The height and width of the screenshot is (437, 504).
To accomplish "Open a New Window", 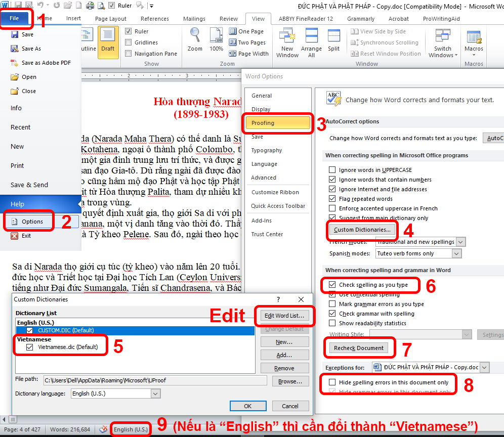I will [x=287, y=42].
